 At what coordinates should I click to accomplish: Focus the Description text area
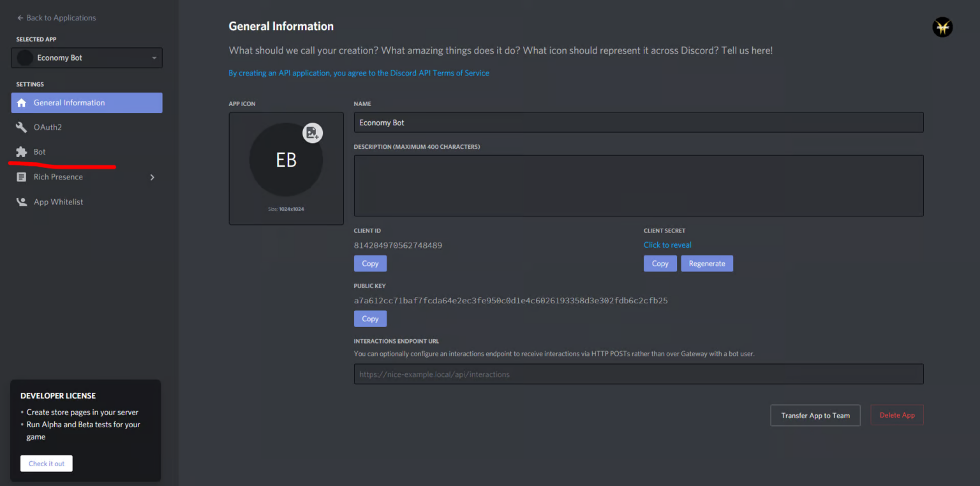tap(638, 185)
